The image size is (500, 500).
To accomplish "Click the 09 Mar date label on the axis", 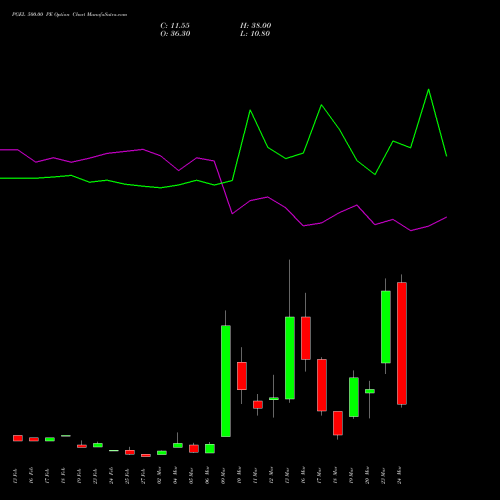I will pos(223,475).
